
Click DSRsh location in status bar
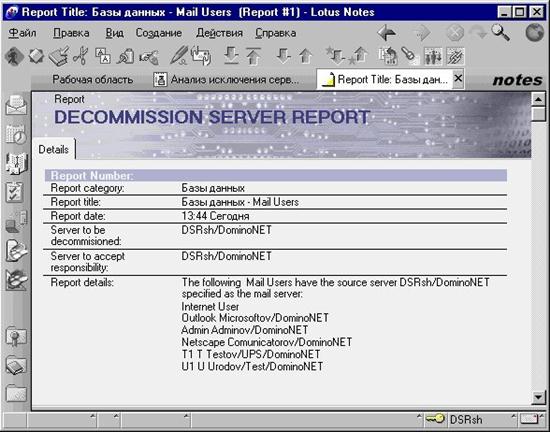tap(466, 419)
